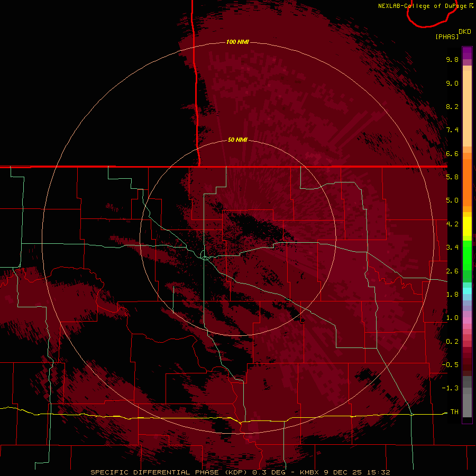Click the -0.5 scale label
476x476 pixels.
coord(450,365)
